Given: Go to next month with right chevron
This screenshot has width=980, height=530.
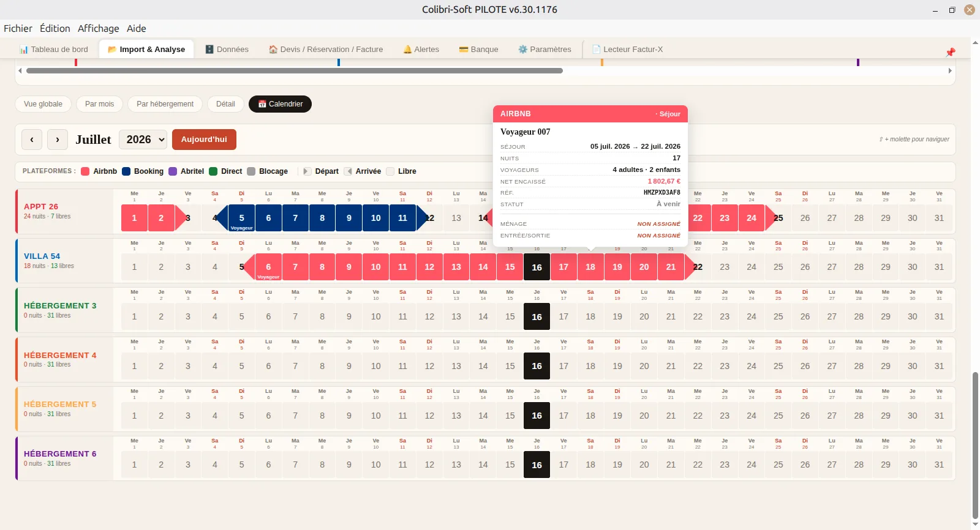Looking at the screenshot, I should pyautogui.click(x=58, y=140).
